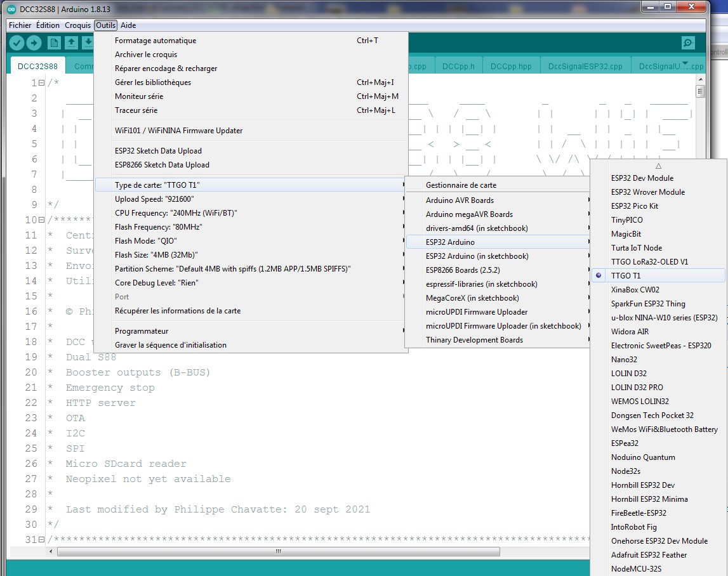Click the Save sketch toolbar icon
This screenshot has height=576, width=728.
coord(88,43)
